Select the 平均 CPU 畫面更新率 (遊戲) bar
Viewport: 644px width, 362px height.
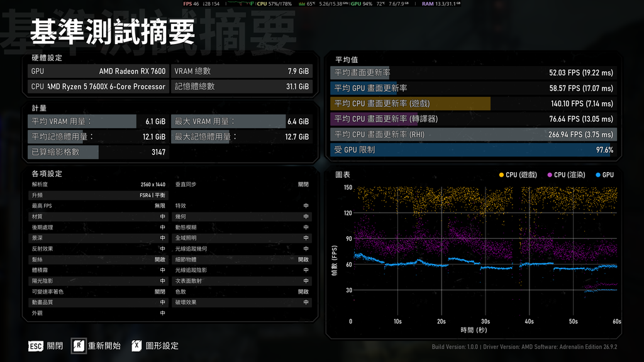point(473,104)
